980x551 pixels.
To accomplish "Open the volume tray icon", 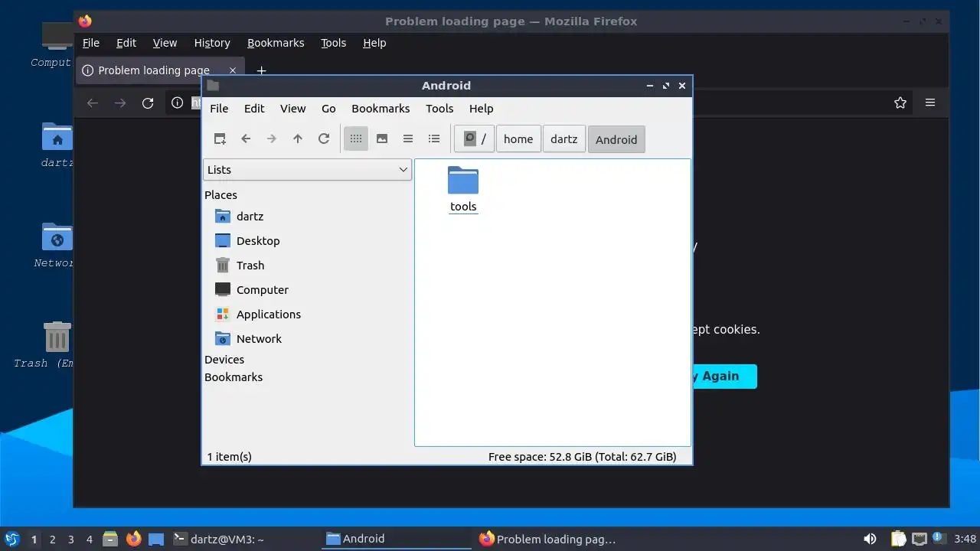I will tap(870, 539).
